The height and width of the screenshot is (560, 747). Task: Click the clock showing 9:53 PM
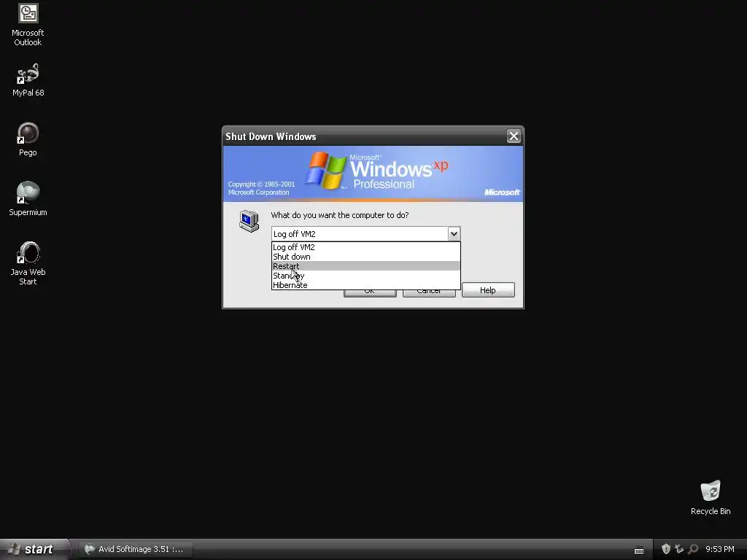tap(719, 549)
